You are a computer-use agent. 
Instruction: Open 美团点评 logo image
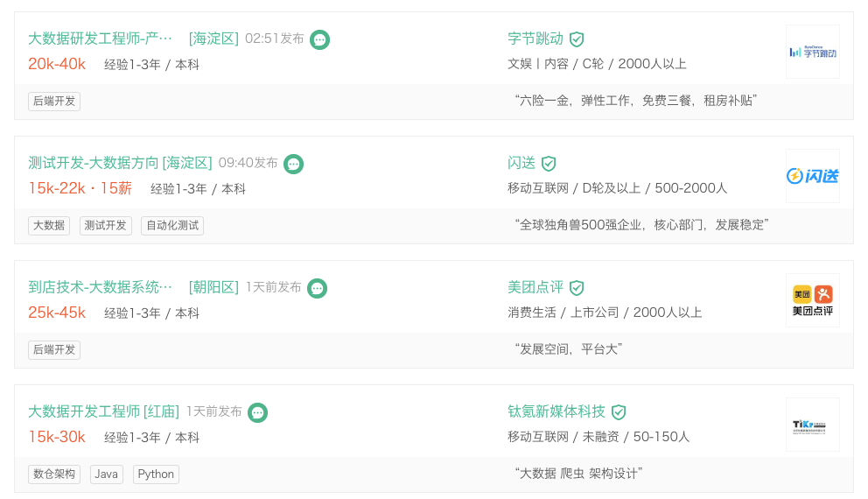click(x=812, y=300)
